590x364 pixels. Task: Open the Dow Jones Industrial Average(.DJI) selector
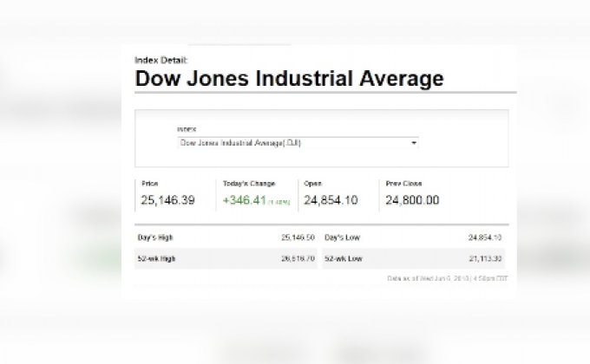(x=295, y=142)
